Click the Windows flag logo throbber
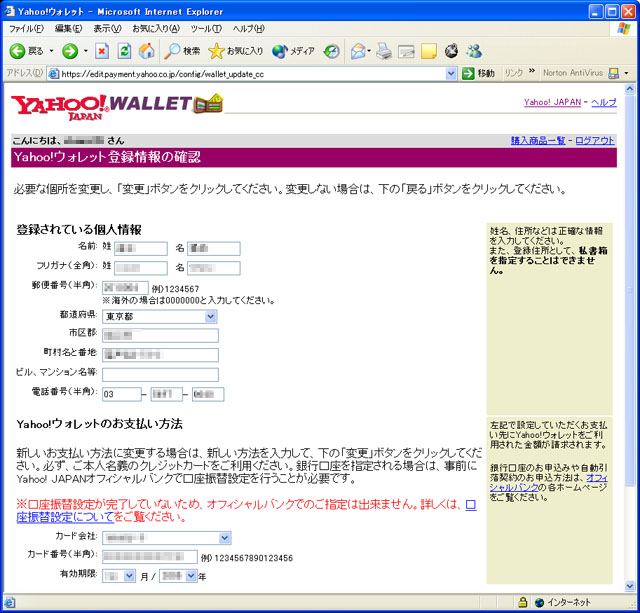Screen dimensions: 640x613 tap(624, 29)
